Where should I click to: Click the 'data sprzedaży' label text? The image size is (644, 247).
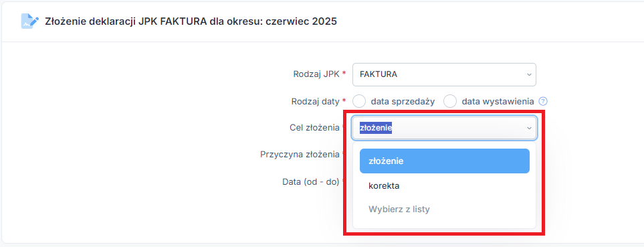click(403, 101)
